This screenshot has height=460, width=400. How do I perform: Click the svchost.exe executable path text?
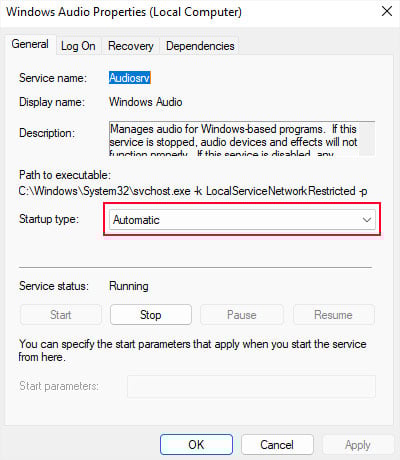click(193, 191)
